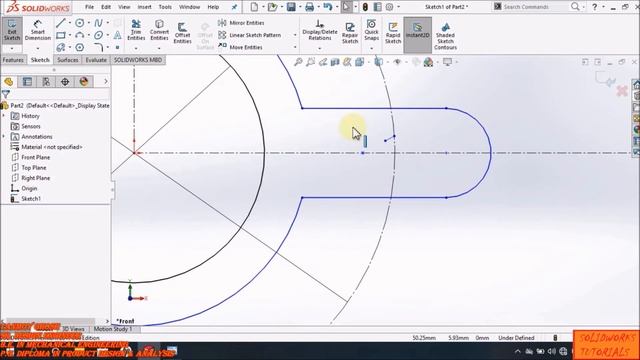Click the feature tree filter icon
The height and width of the screenshot is (360, 640).
(6, 95)
